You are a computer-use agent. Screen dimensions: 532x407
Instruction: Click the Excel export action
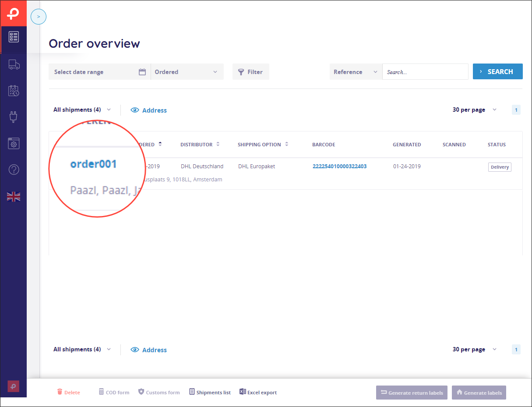[258, 392]
